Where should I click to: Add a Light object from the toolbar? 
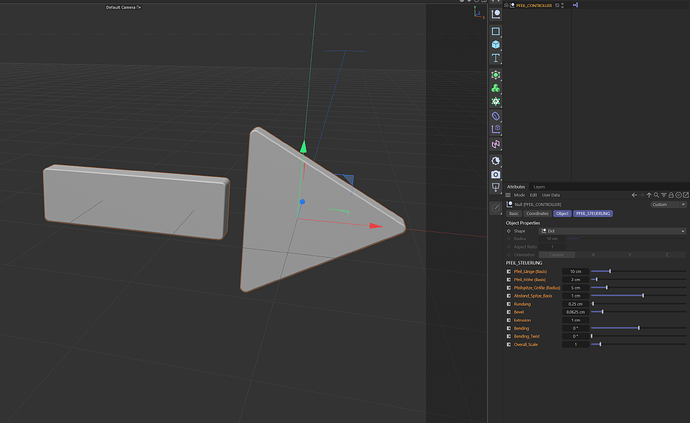[496, 188]
